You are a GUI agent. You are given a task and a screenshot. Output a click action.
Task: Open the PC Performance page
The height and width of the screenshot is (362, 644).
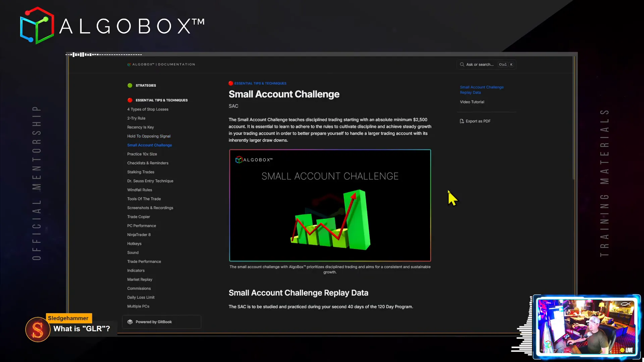coord(142,226)
